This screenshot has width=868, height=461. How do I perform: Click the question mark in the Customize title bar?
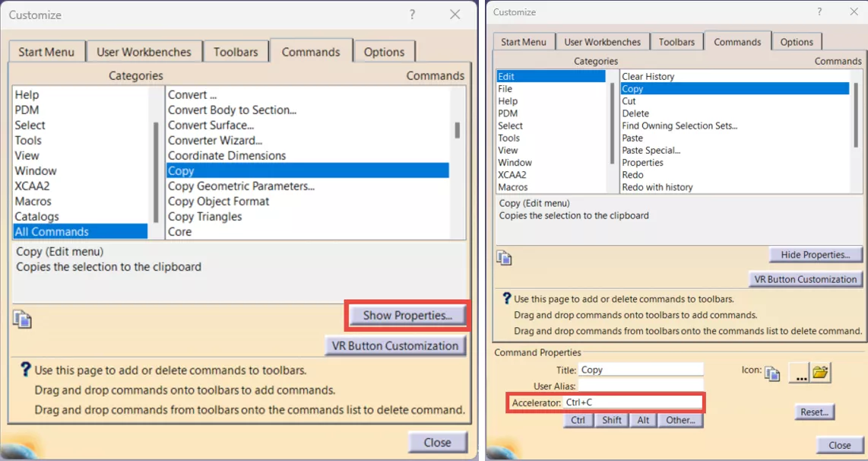tap(412, 14)
